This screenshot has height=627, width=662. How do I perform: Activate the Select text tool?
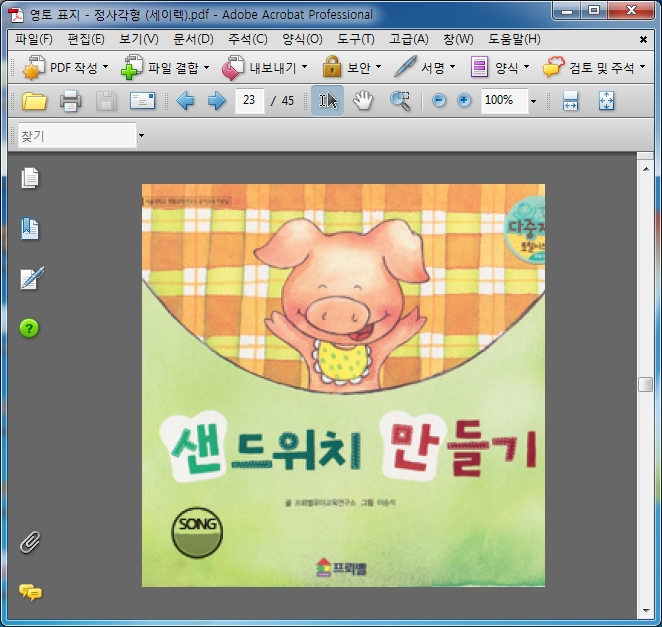tap(327, 101)
